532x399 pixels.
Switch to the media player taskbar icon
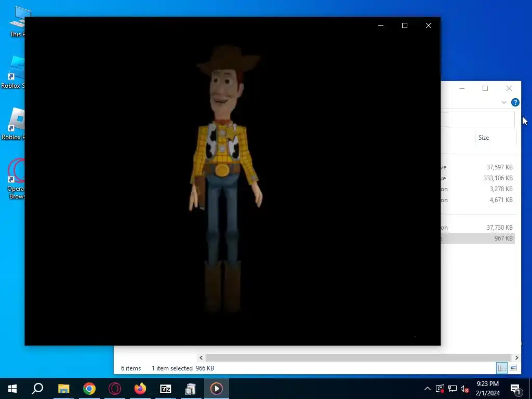217,389
